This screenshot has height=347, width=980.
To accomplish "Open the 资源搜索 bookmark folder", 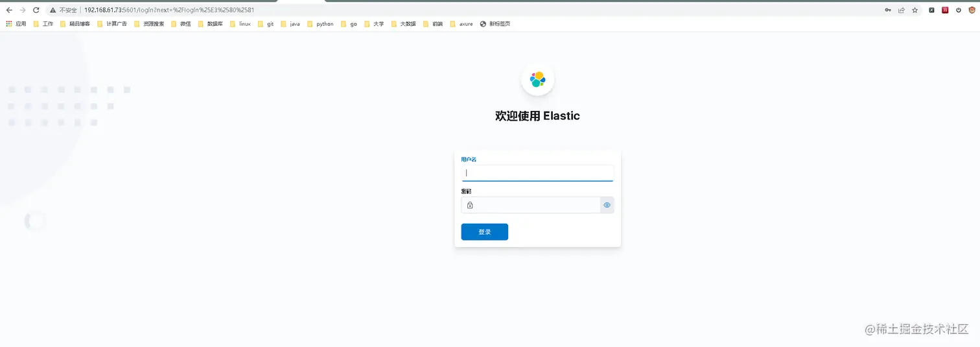I will 149,24.
